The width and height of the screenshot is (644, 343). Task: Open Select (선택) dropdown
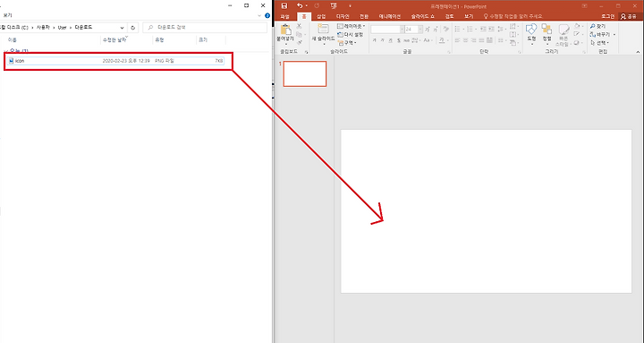(x=599, y=42)
